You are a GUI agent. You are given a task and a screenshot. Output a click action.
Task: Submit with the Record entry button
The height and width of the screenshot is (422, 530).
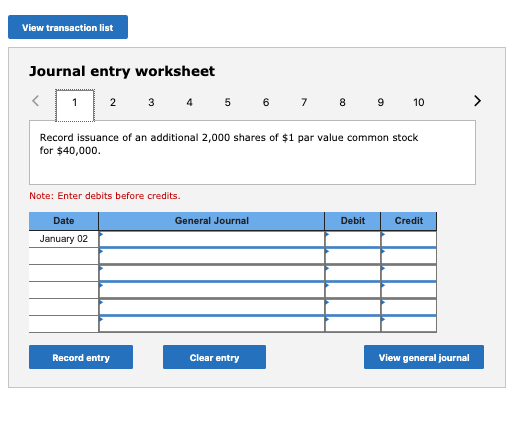coord(81,357)
